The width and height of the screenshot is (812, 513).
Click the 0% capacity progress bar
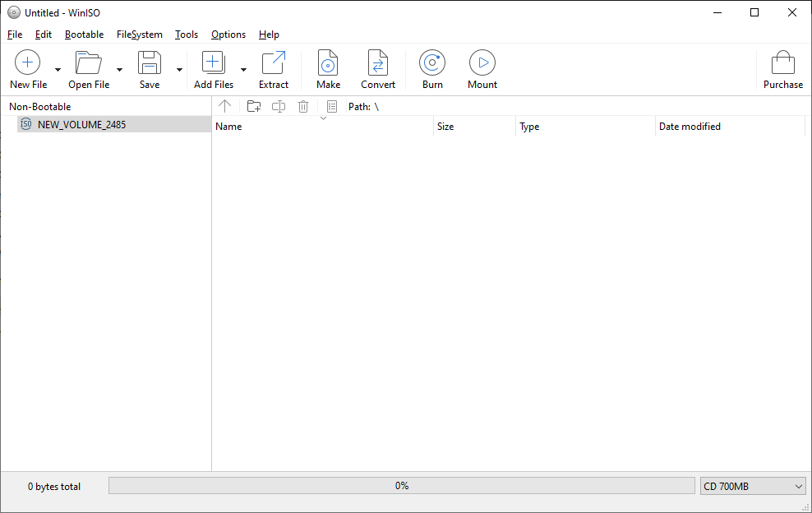(x=401, y=486)
